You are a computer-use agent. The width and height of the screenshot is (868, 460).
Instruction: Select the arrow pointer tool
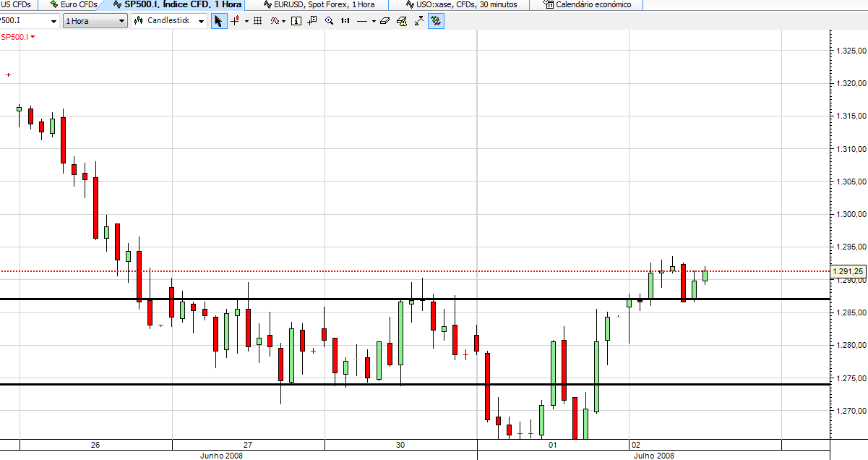pyautogui.click(x=218, y=21)
